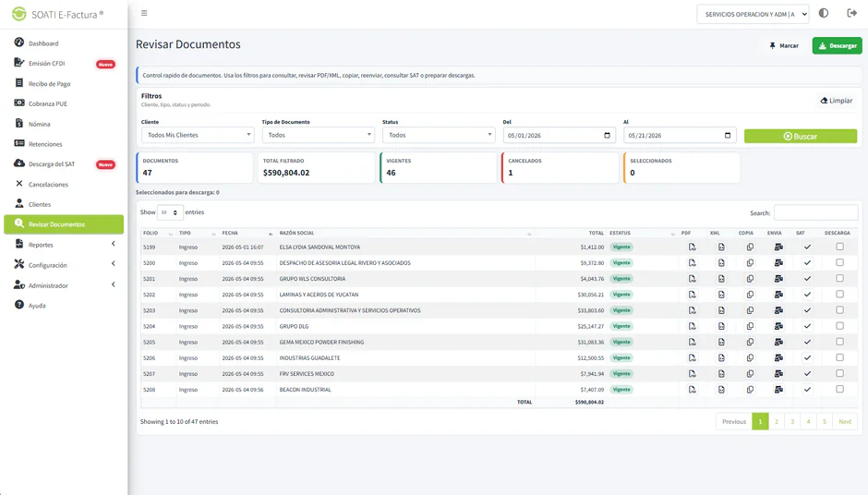Click the green Buscar button
The height and width of the screenshot is (495, 868).
click(x=801, y=136)
